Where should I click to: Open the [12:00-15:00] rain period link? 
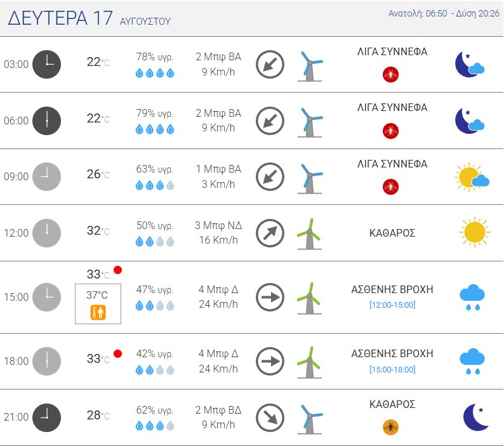392,305
